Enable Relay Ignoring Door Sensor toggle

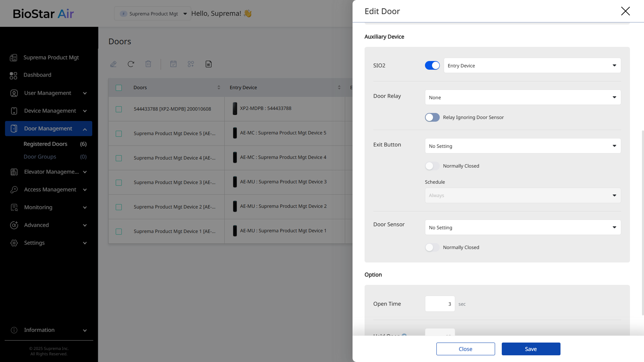(432, 117)
